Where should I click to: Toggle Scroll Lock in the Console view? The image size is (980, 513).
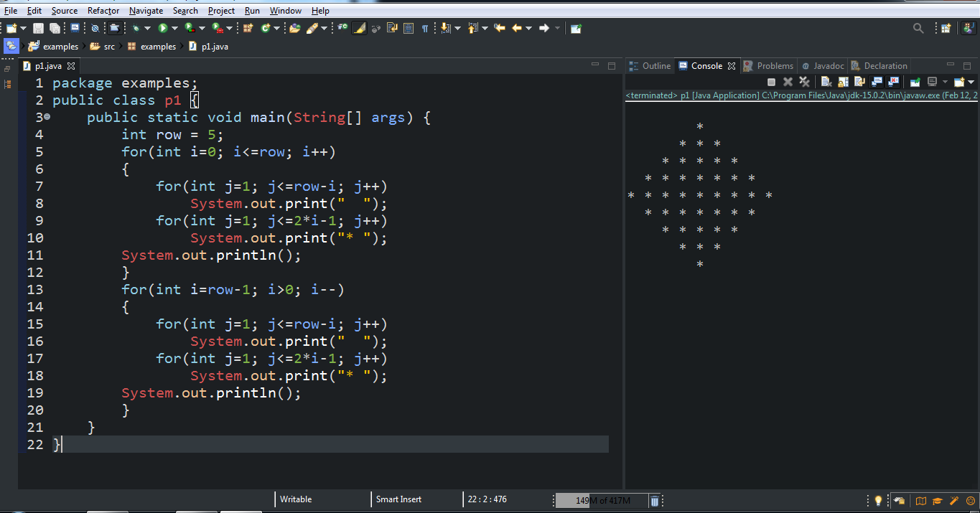pos(843,82)
